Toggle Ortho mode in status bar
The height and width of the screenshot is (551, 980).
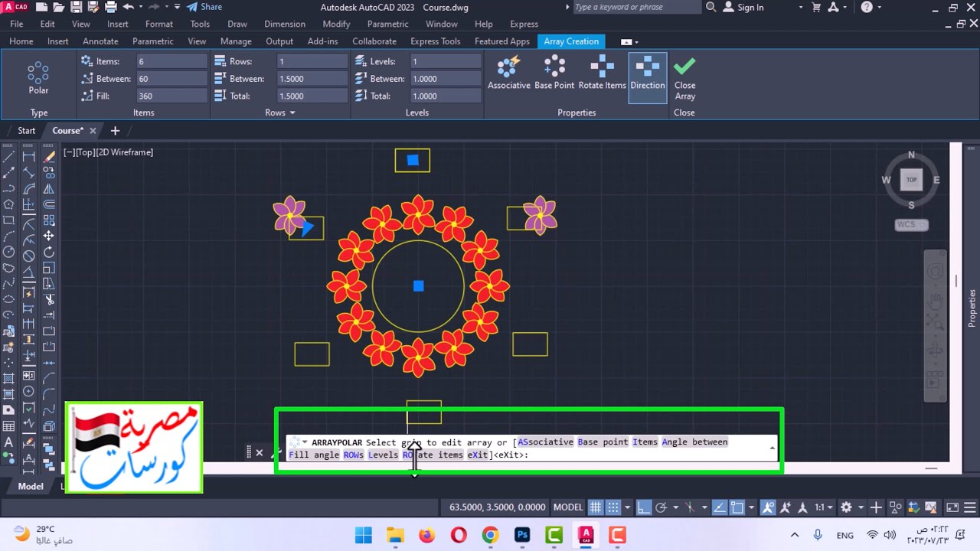point(643,507)
